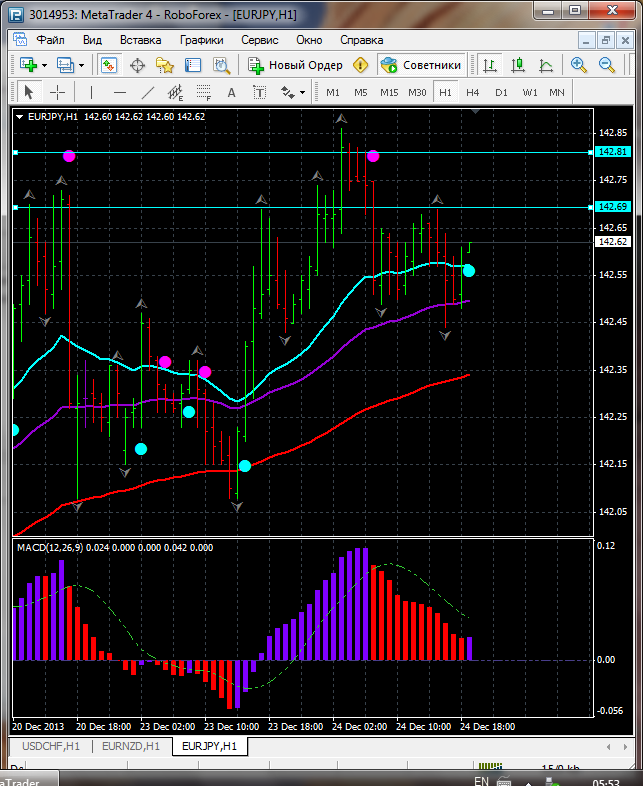Open the Data Window crosshair icon
The image size is (643, 786).
tap(137, 65)
